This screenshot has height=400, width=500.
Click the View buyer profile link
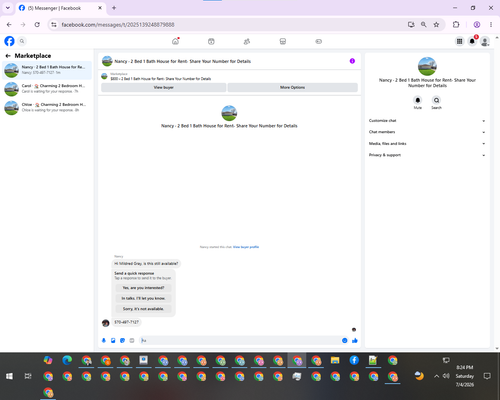tap(246, 247)
